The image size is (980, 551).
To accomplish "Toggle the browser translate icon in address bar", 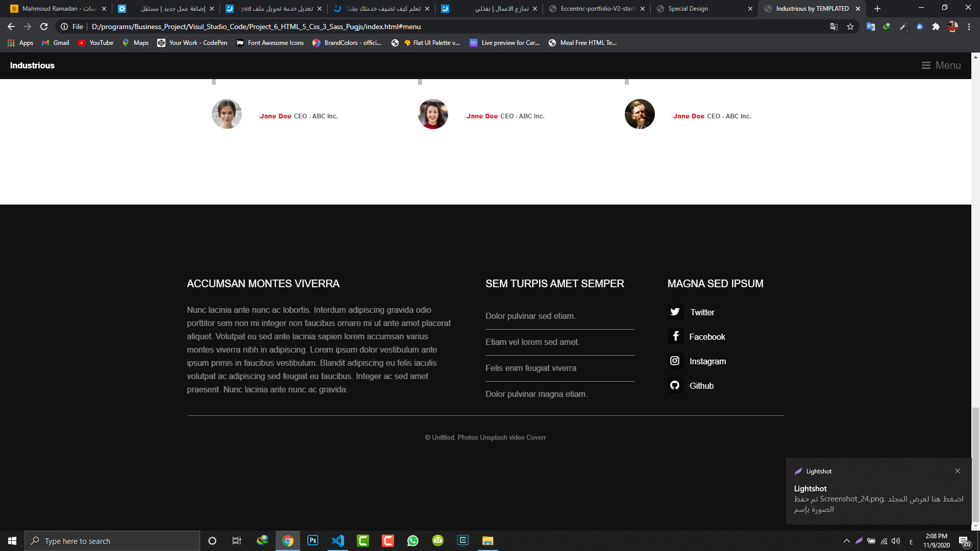I will (834, 27).
